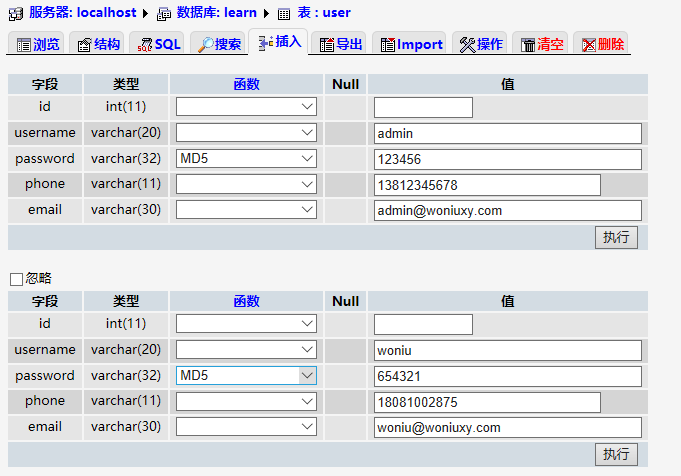Click the Browse (浏览) tab icon

tap(23, 45)
